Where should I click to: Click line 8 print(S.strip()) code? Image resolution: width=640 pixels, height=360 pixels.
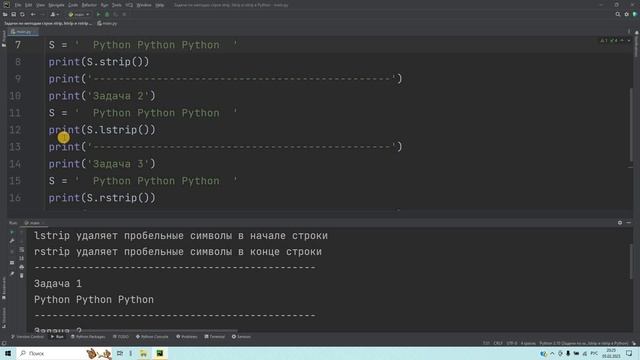click(99, 62)
